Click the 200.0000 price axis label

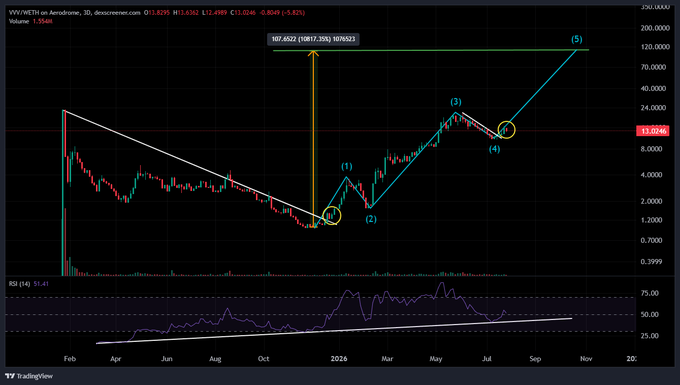655,28
